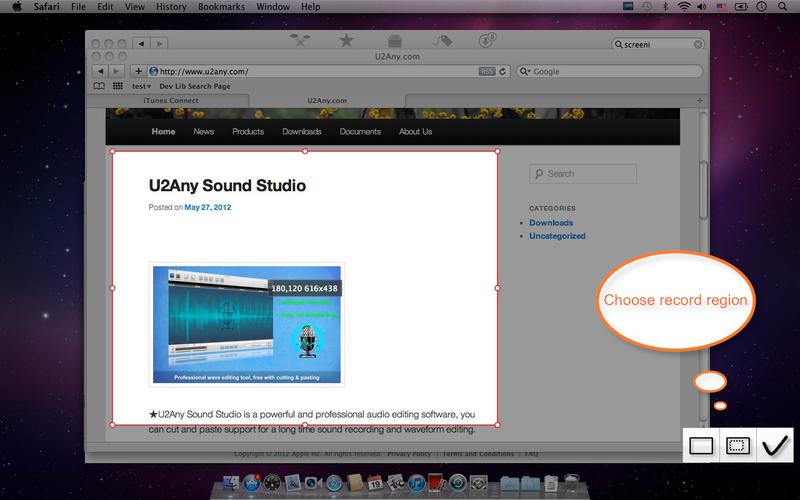
Task: Switch to iTunes Connect tab
Action: [x=171, y=101]
